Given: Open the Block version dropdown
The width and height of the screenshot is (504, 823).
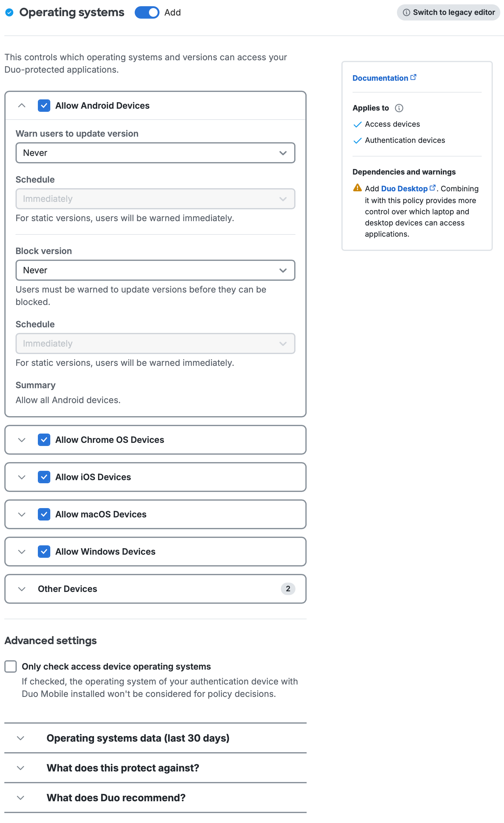Looking at the screenshot, I should click(155, 270).
